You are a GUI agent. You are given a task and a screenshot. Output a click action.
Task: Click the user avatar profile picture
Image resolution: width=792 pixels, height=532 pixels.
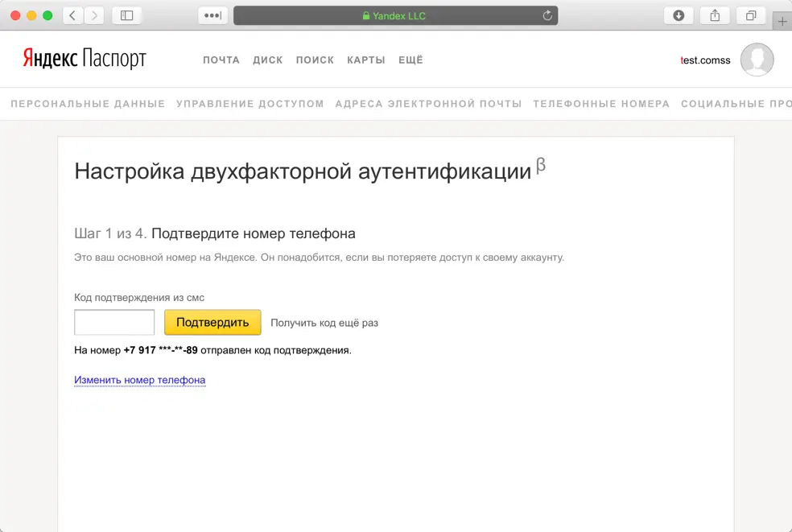click(x=757, y=60)
